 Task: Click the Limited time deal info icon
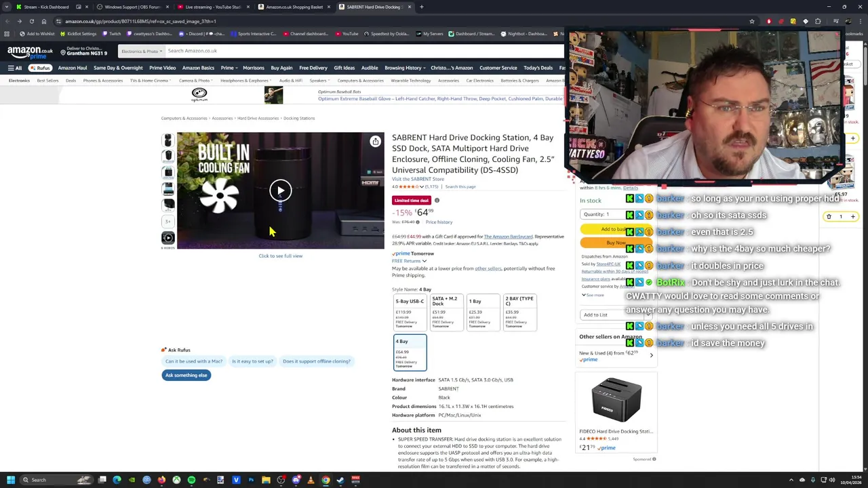tap(437, 201)
